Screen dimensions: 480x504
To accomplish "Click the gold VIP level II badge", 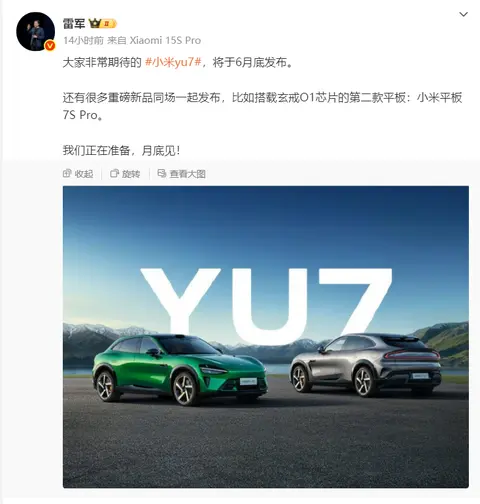I will [x=109, y=24].
